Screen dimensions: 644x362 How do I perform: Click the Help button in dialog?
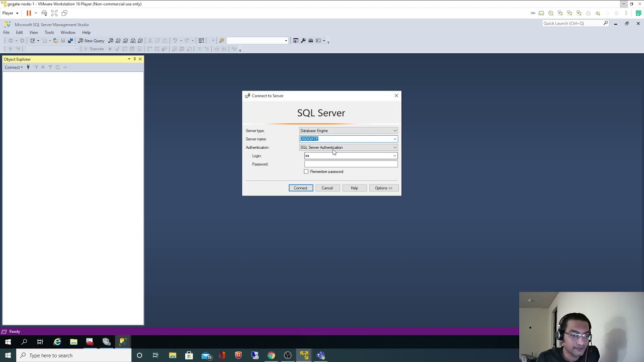[x=354, y=188]
